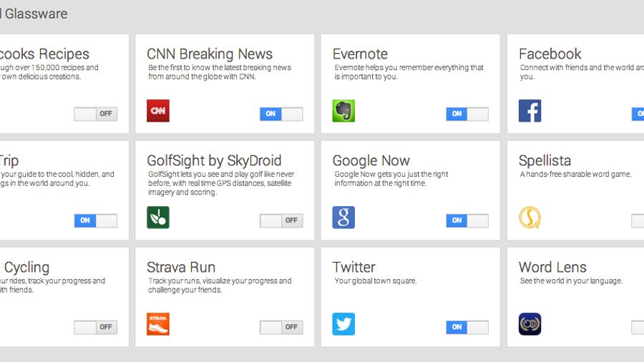Enable the Recipes OFF toggle
The image size is (644, 362).
pyautogui.click(x=96, y=114)
